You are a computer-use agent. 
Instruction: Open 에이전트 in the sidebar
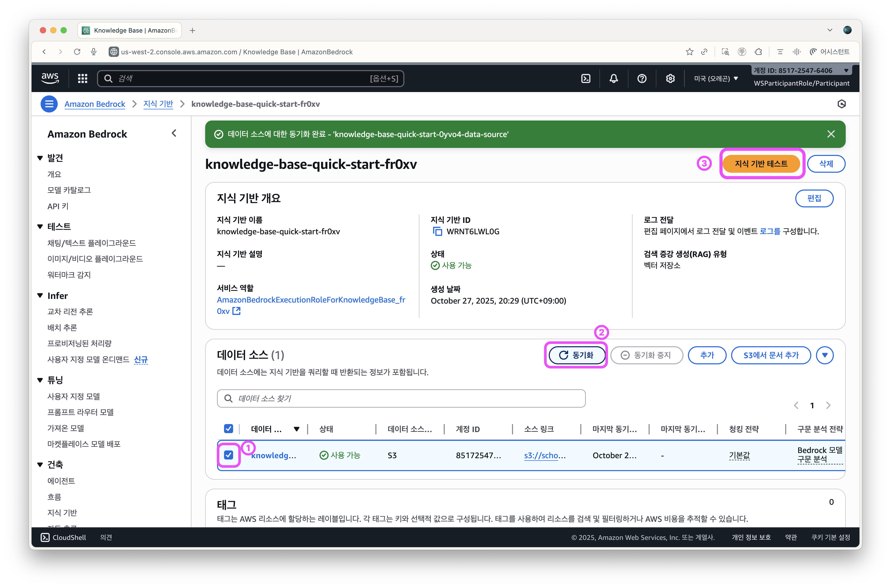61,481
